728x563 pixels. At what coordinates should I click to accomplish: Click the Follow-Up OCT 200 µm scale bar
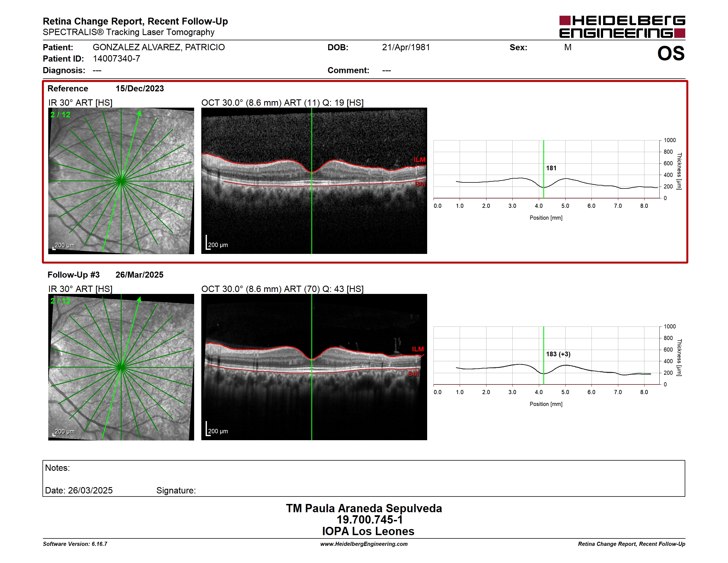(217, 429)
